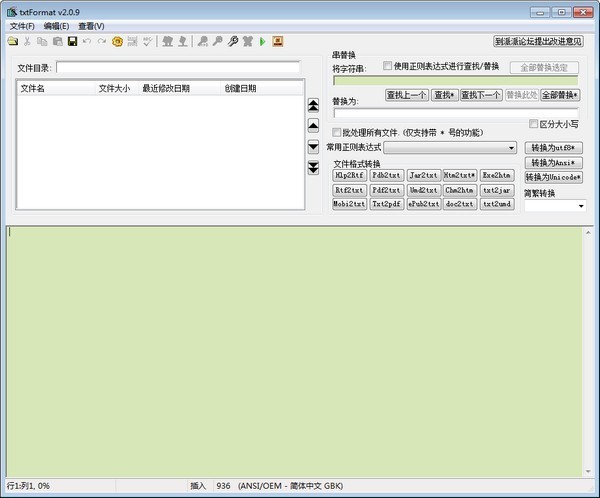Image resolution: width=600 pixels, height=498 pixels.
Task: Sort the file list by 文件名 column header
Action: [56, 88]
